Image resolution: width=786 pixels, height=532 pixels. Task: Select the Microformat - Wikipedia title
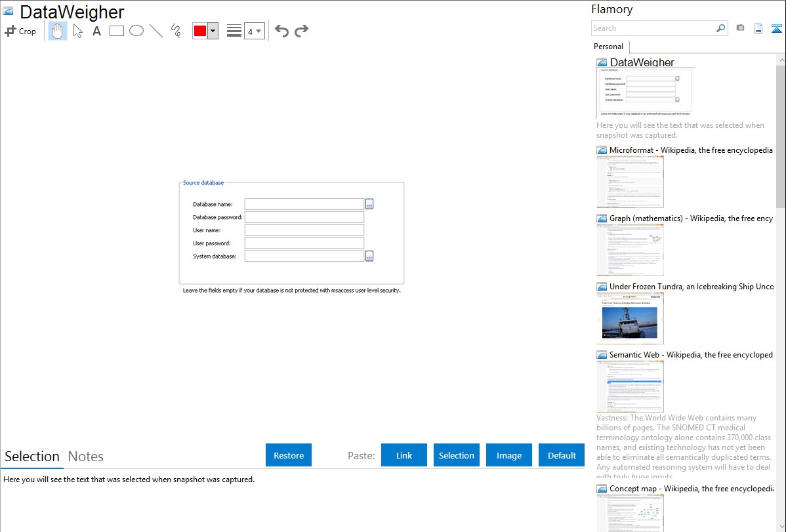691,150
